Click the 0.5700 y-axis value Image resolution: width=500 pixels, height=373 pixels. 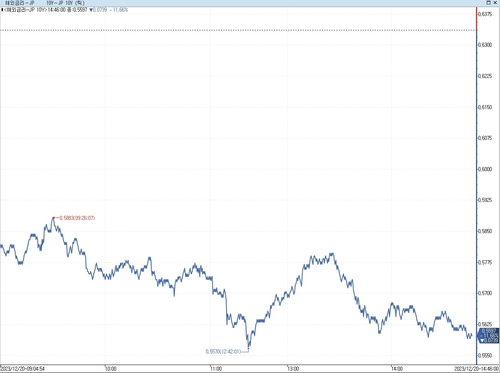[485, 293]
